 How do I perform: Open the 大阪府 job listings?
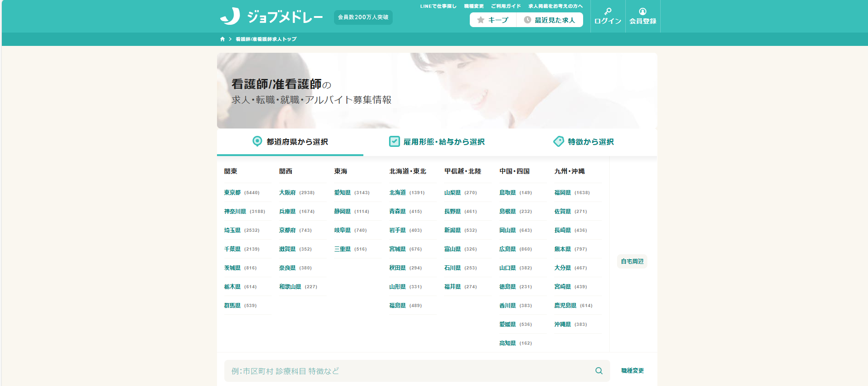pyautogui.click(x=287, y=193)
